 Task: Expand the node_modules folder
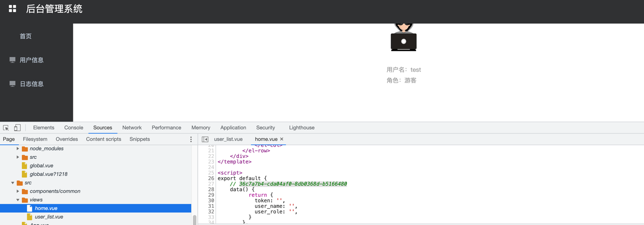(x=18, y=149)
